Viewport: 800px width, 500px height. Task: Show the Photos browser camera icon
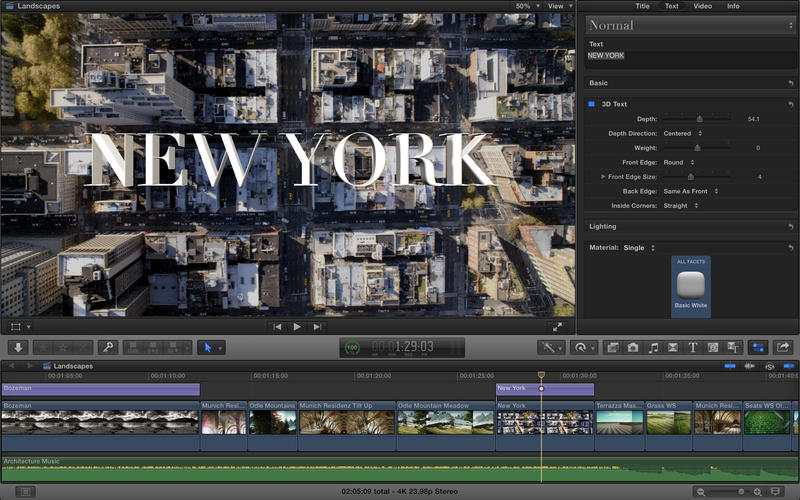point(633,347)
